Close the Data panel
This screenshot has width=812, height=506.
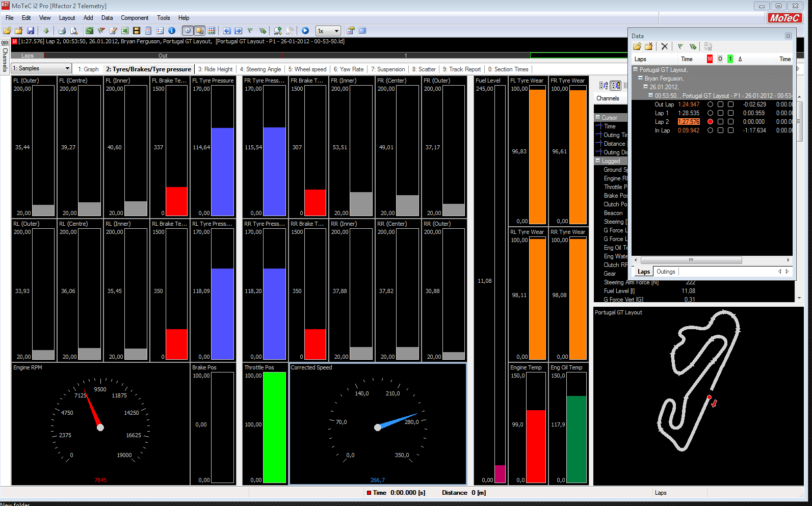tap(788, 36)
